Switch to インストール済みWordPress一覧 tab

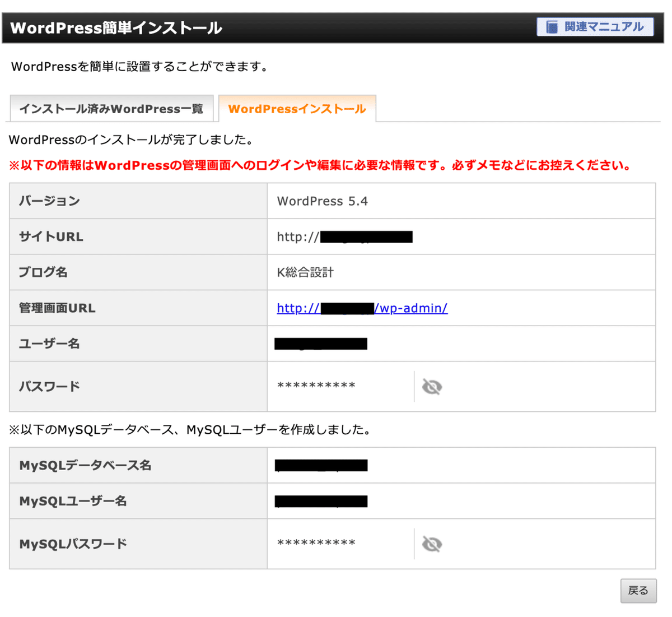point(111,109)
